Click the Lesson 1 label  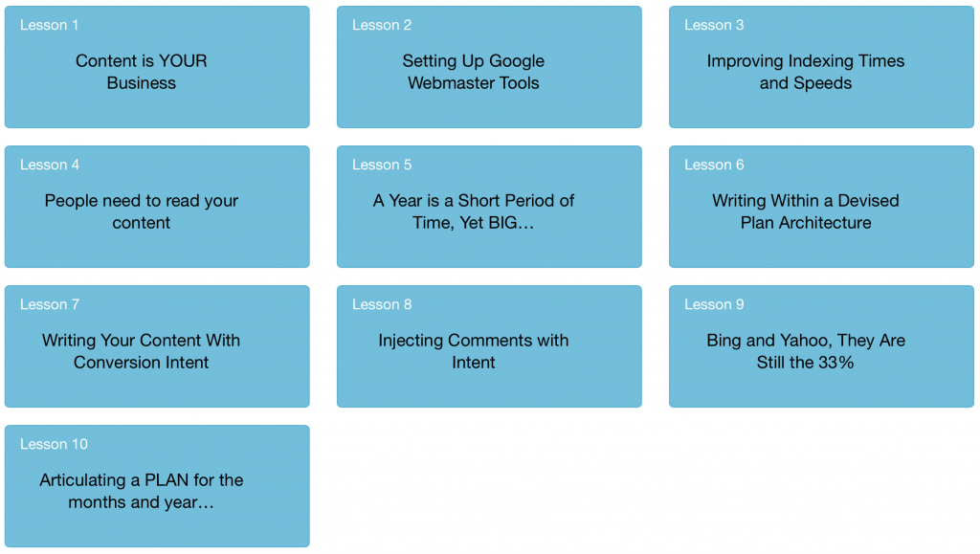(50, 25)
